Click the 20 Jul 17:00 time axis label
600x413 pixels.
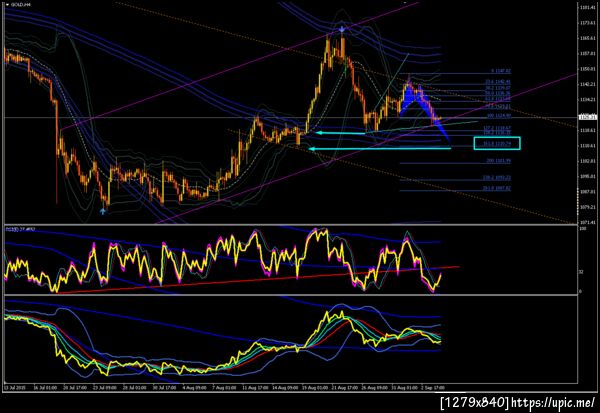coord(75,388)
